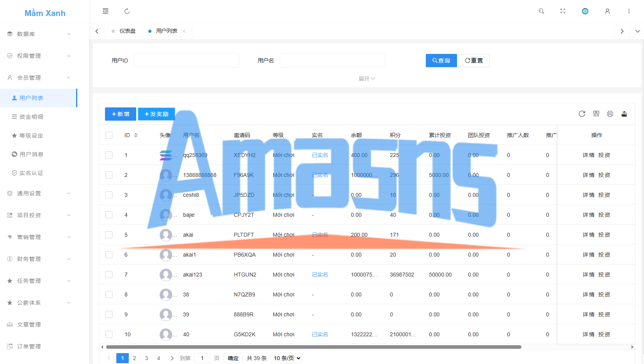Image resolution: width=644 pixels, height=364 pixels.
Task: Expand the 通用设置 sidebar menu
Action: click(39, 193)
